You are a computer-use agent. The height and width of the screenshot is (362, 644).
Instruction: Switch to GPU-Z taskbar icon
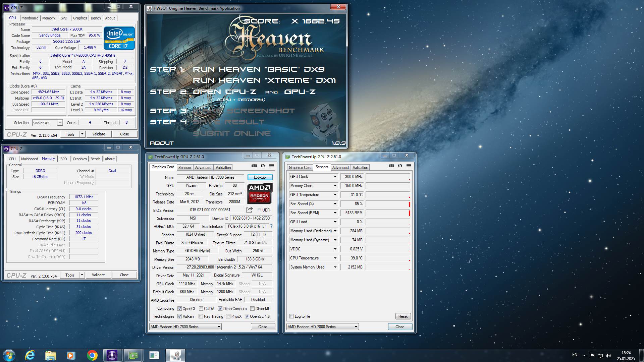pyautogui.click(x=133, y=355)
